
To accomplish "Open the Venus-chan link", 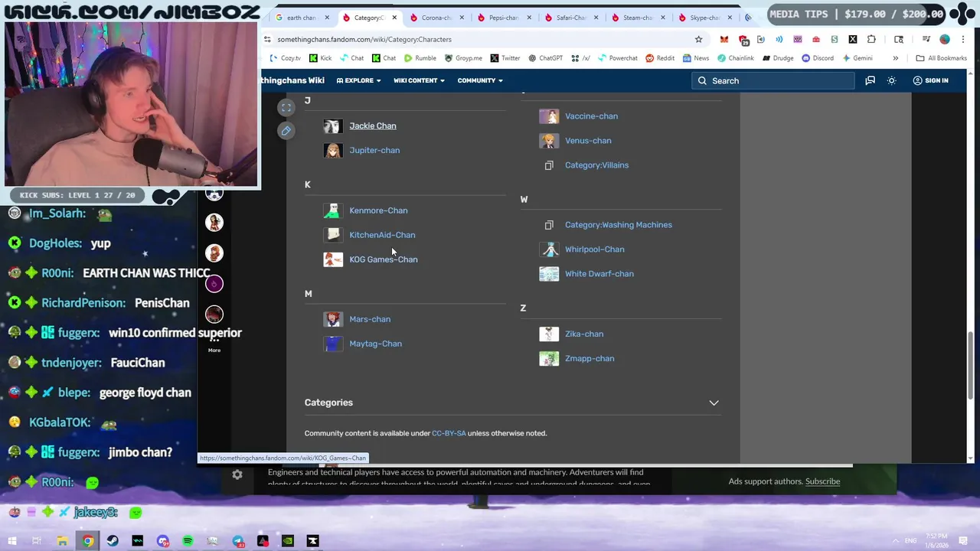I will [588, 141].
